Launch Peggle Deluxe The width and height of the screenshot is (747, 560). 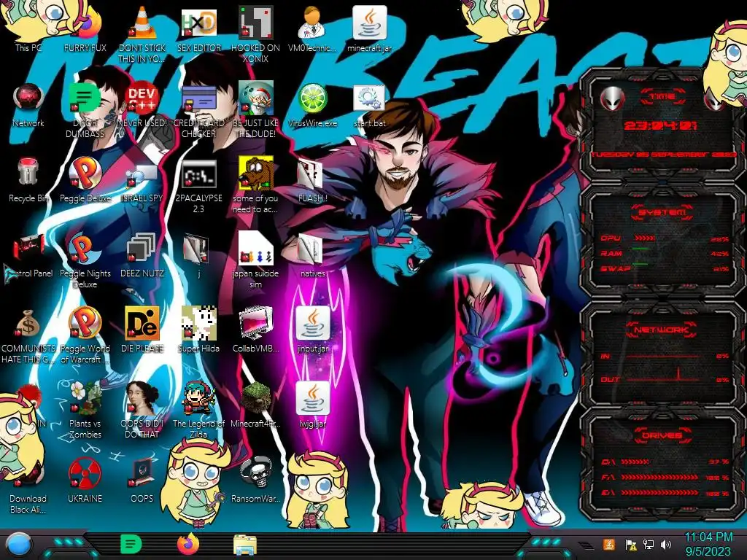[x=85, y=180]
